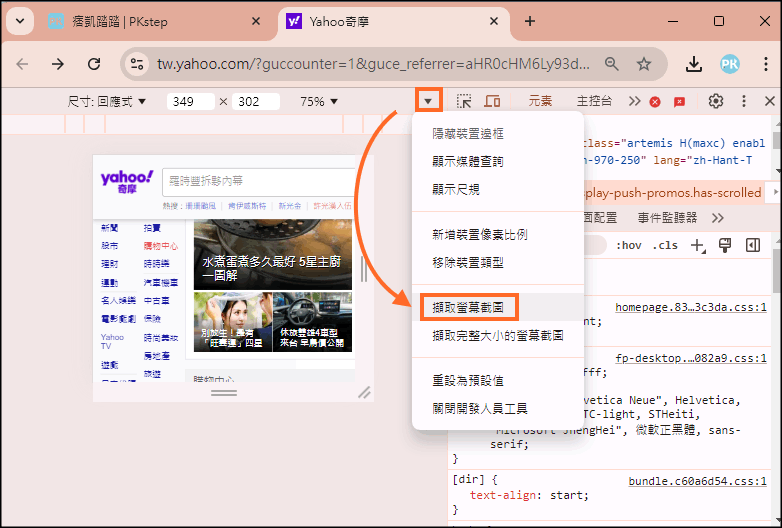Open the PK profile avatar

pos(730,64)
